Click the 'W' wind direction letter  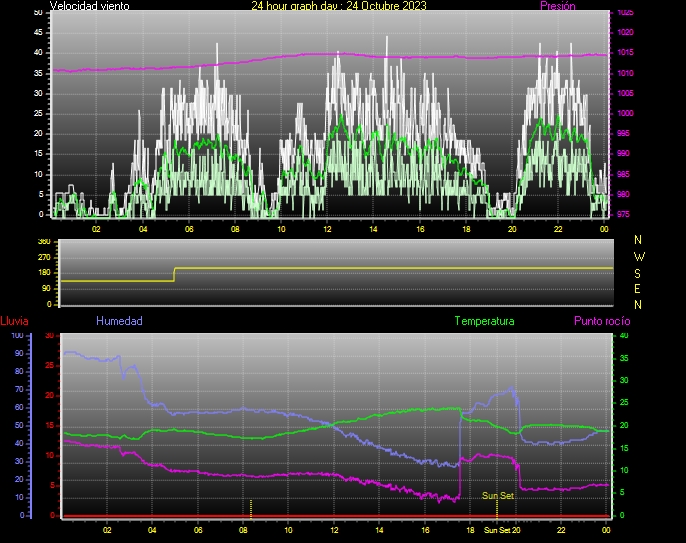pos(639,256)
